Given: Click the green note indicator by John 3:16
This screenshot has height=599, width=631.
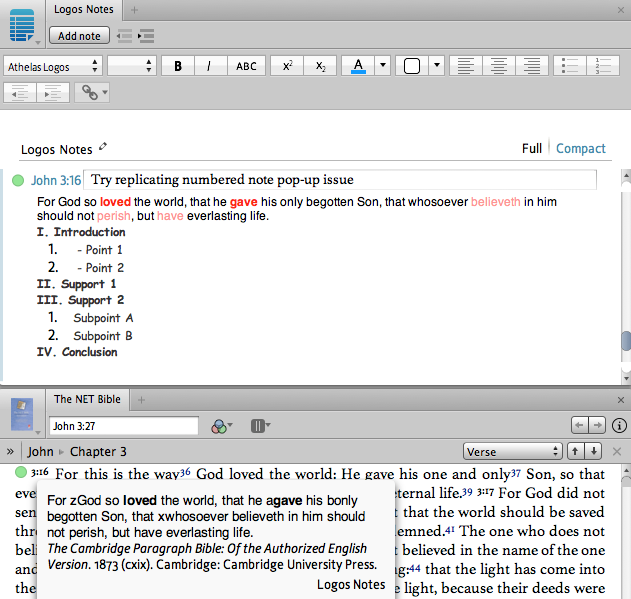Looking at the screenshot, I should (x=18, y=180).
